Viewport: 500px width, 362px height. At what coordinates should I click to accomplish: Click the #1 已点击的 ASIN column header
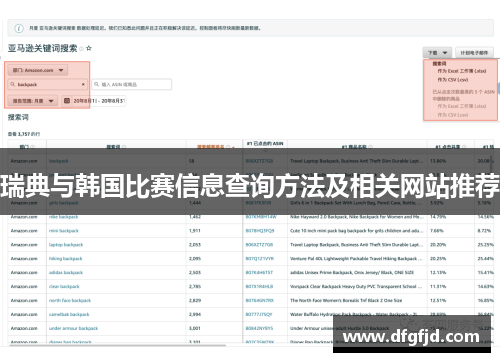point(265,144)
